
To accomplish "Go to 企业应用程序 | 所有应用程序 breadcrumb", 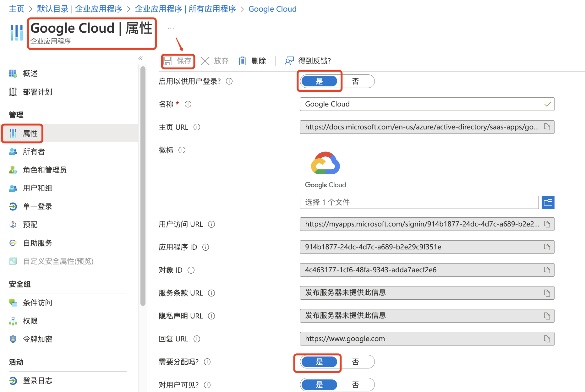I will 185,9.
